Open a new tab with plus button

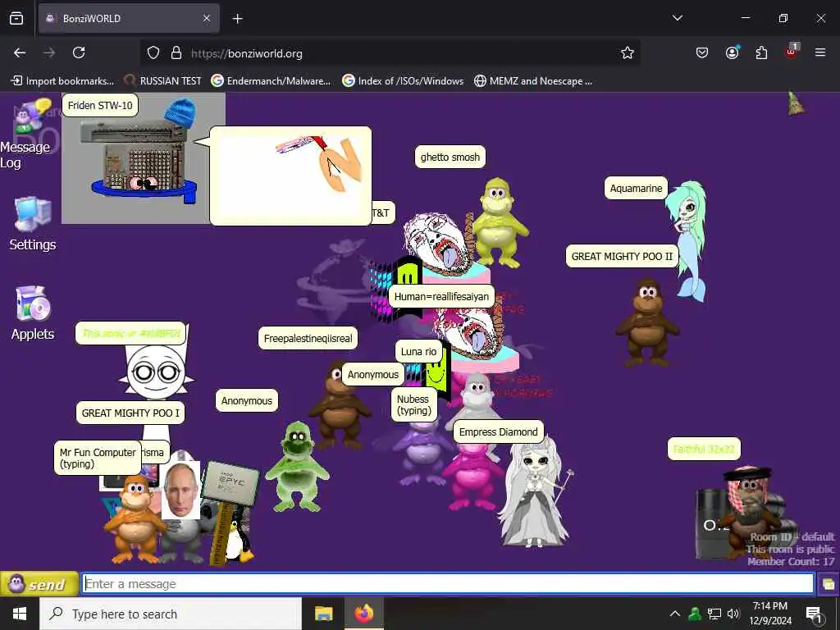(238, 19)
